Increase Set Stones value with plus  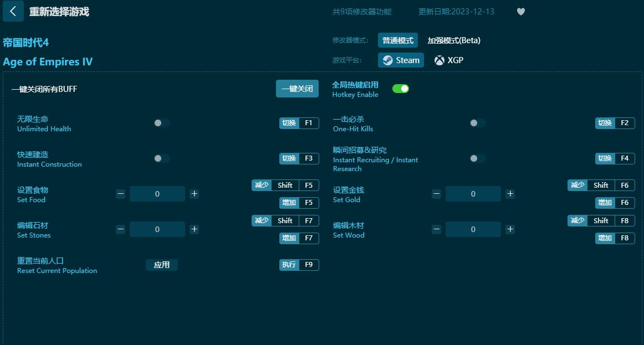tap(195, 229)
